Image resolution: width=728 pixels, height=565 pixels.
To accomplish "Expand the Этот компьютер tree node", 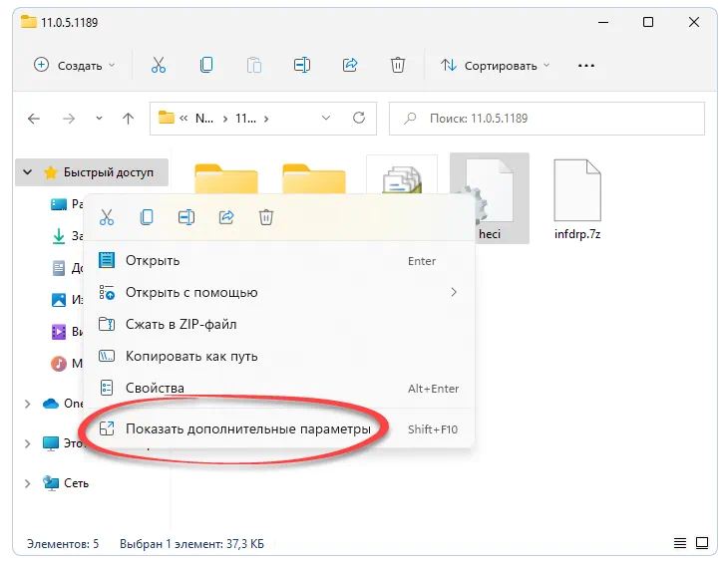I will point(27,443).
